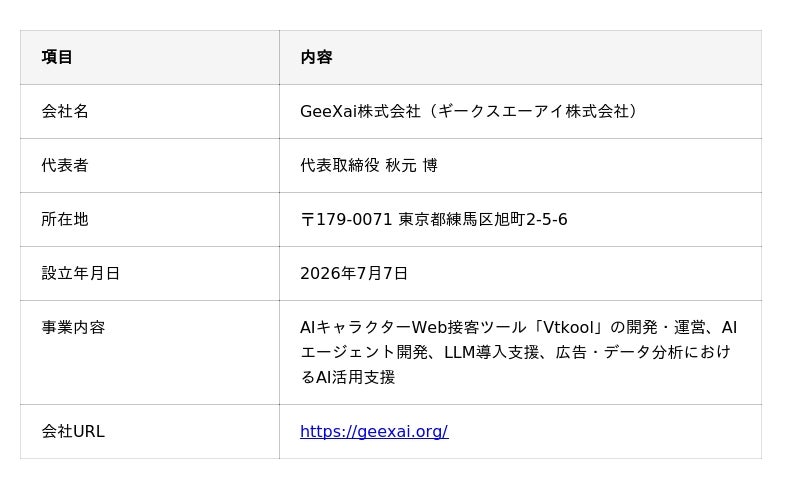Click the エージェント開発 second description line
The width and height of the screenshot is (800, 489).
click(x=516, y=352)
